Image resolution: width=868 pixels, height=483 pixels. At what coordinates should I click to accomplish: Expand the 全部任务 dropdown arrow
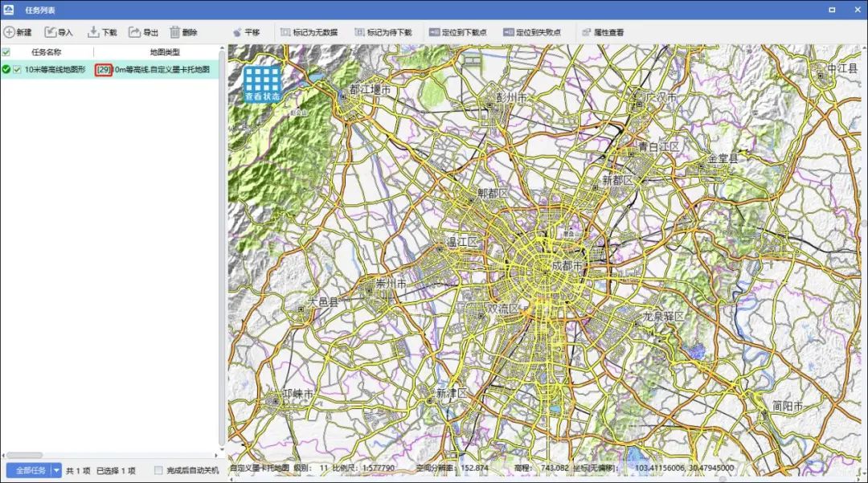click(x=56, y=470)
